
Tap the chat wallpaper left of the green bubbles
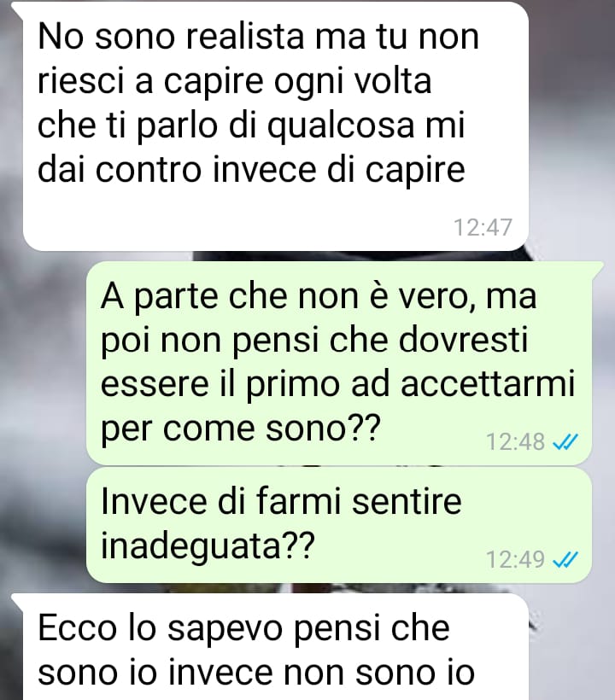pyautogui.click(x=43, y=402)
